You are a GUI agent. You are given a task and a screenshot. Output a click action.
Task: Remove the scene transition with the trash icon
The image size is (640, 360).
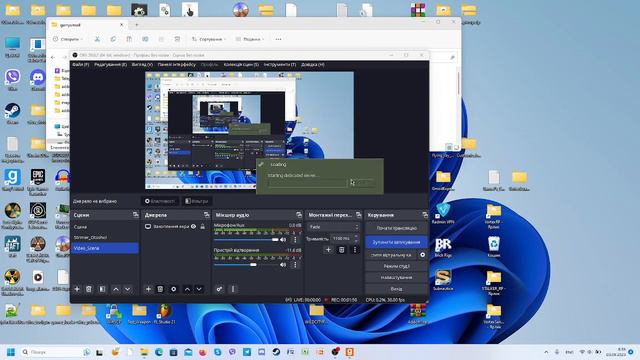click(x=342, y=249)
